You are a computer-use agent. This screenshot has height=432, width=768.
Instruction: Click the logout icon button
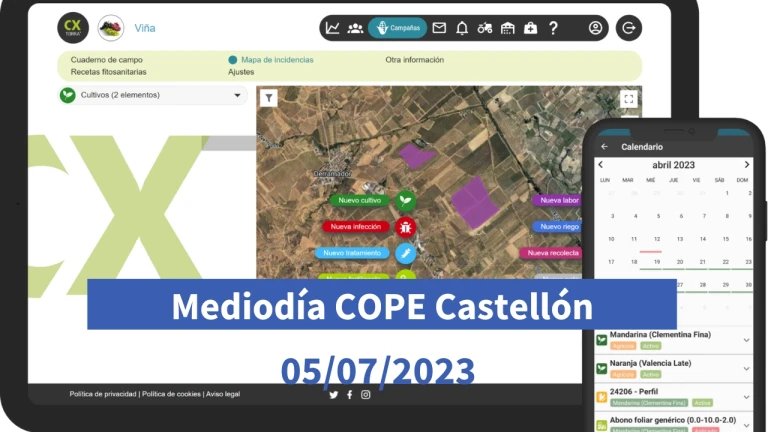coord(629,28)
